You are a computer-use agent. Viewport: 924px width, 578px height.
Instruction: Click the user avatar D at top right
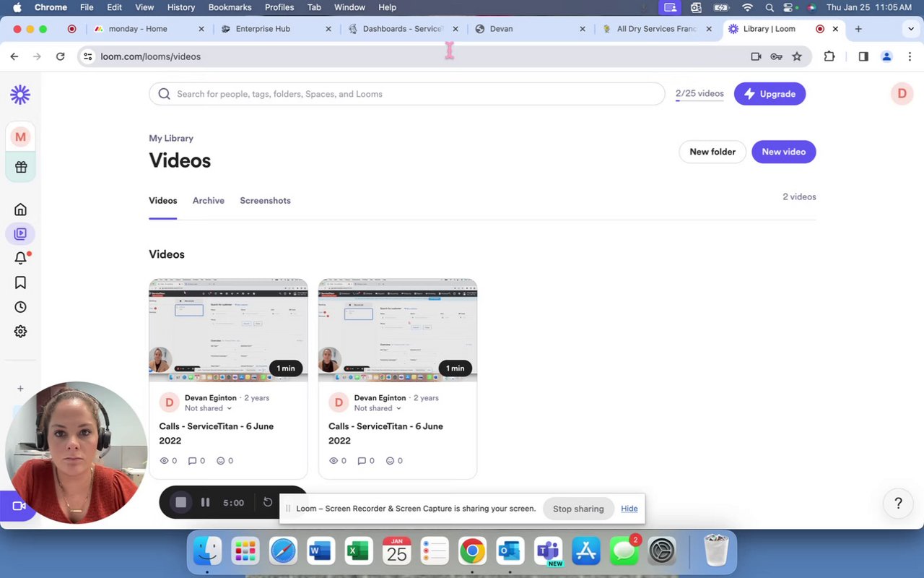[902, 94]
